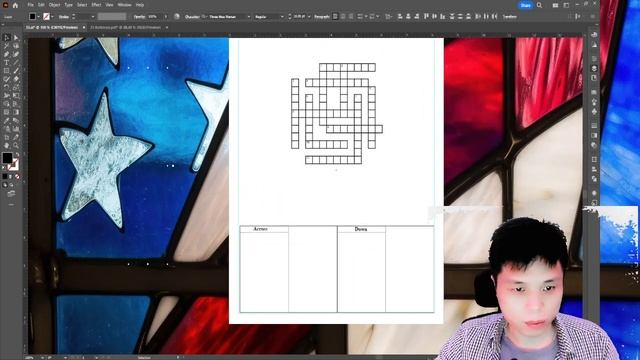Select the Hand tool

[7, 145]
